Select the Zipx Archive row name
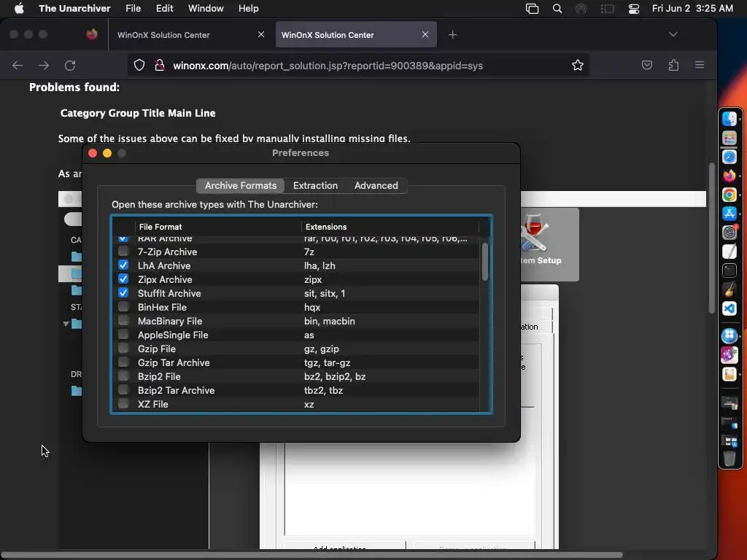Screen dimensions: 747x560 pyautogui.click(x=165, y=279)
